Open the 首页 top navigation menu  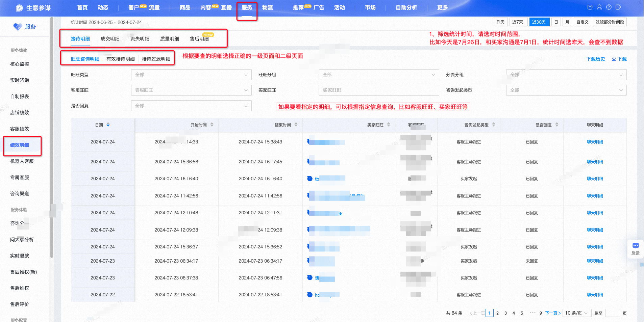tap(82, 7)
